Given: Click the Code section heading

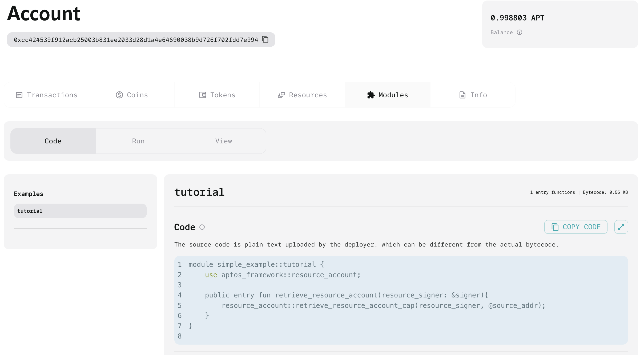Looking at the screenshot, I should pos(185,227).
